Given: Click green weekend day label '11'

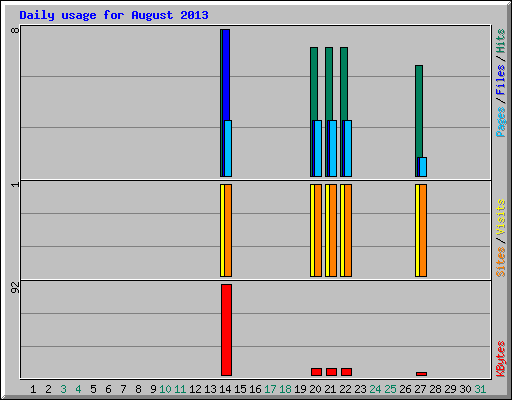Looking at the screenshot, I should coord(180,389).
